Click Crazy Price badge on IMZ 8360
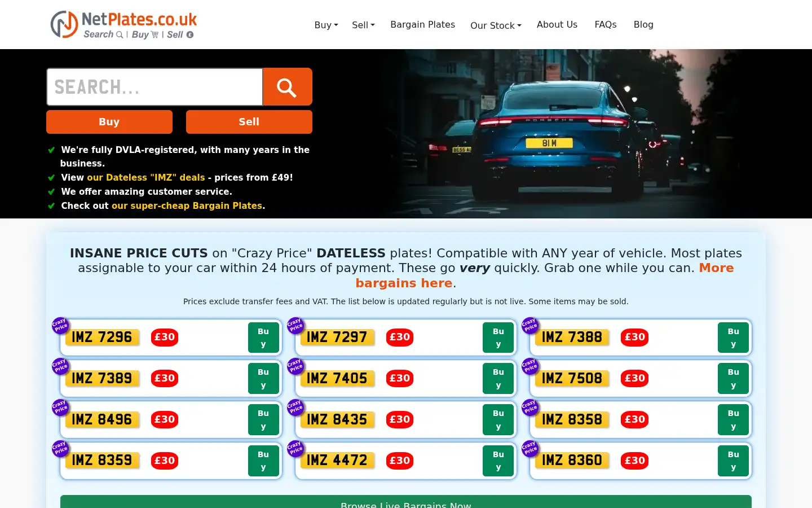The height and width of the screenshot is (508, 812). click(x=530, y=449)
